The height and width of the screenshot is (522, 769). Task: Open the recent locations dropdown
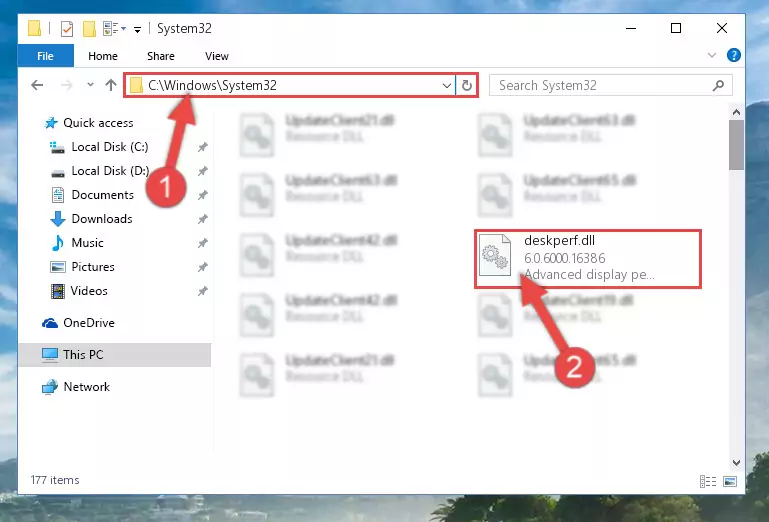90,85
